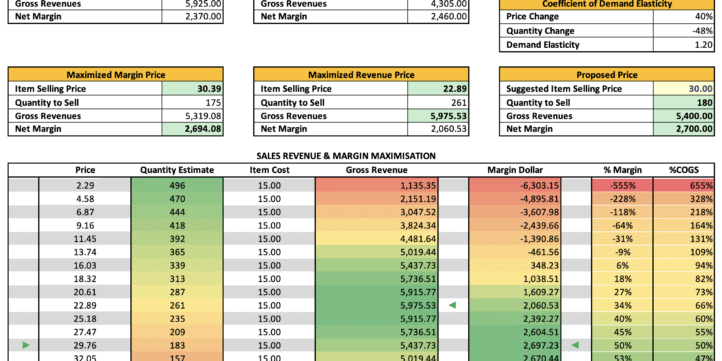722x361 pixels.
Task: Select the Quantity Change value -48%
Action: [684, 31]
